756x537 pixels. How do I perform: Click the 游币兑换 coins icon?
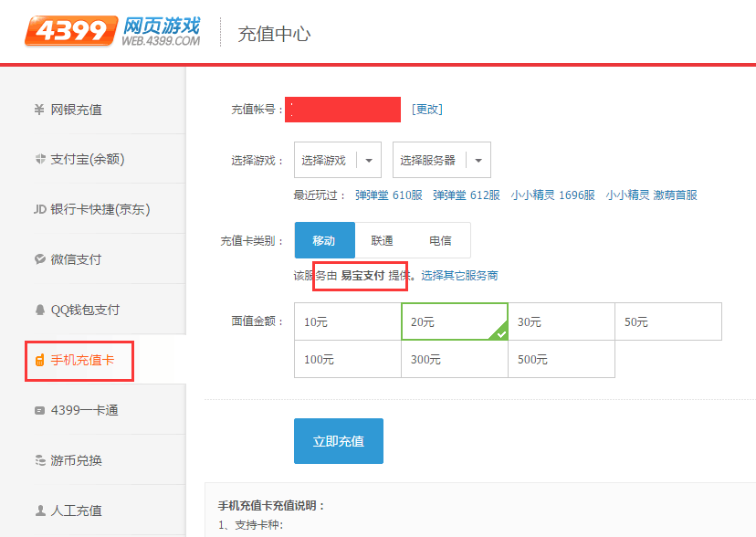pyautogui.click(x=39, y=460)
